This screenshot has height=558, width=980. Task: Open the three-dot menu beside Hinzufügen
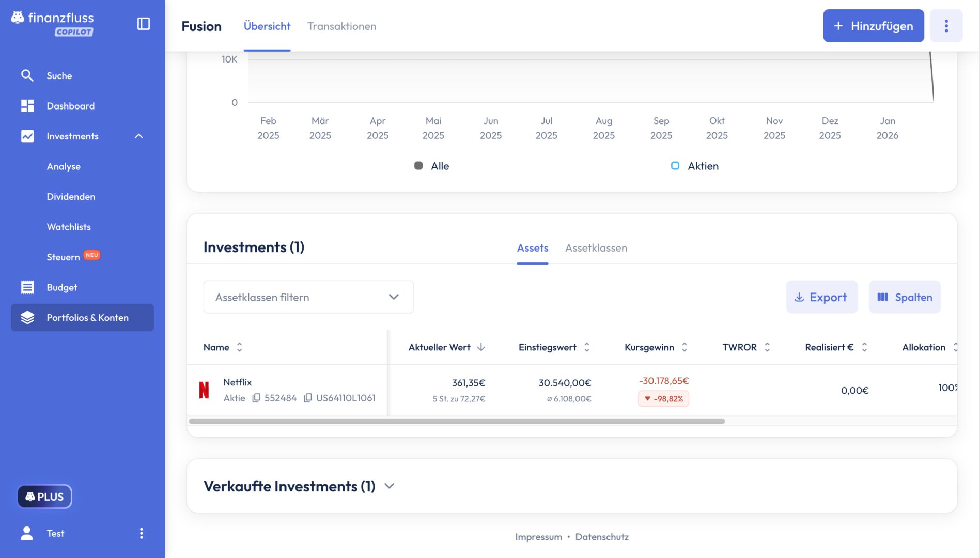946,26
